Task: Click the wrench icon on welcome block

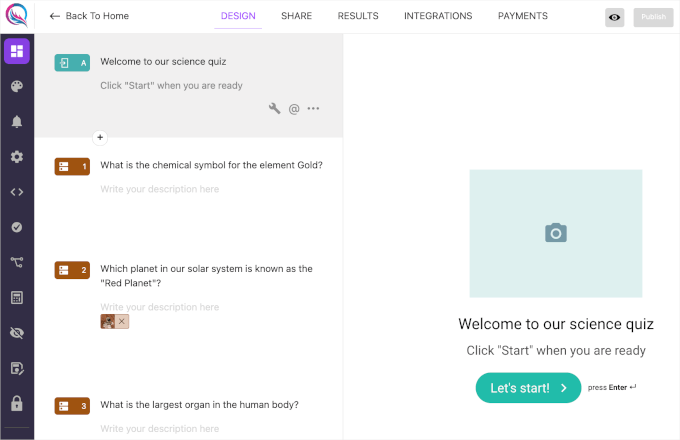Action: pos(274,109)
